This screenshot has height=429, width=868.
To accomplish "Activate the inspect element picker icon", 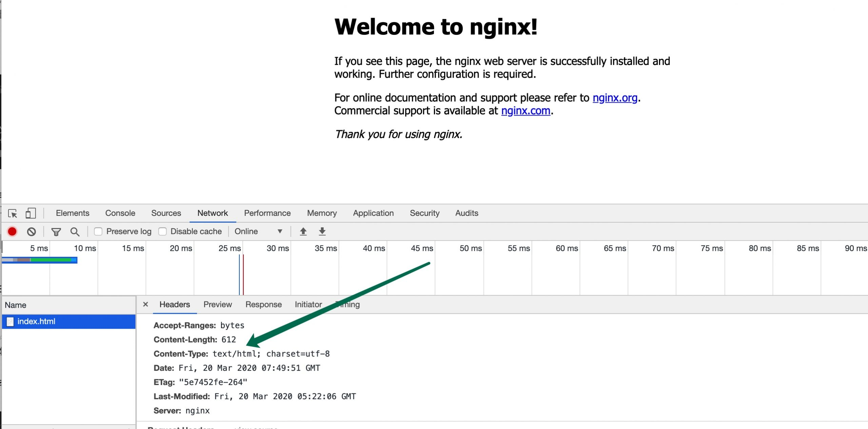I will click(x=13, y=213).
